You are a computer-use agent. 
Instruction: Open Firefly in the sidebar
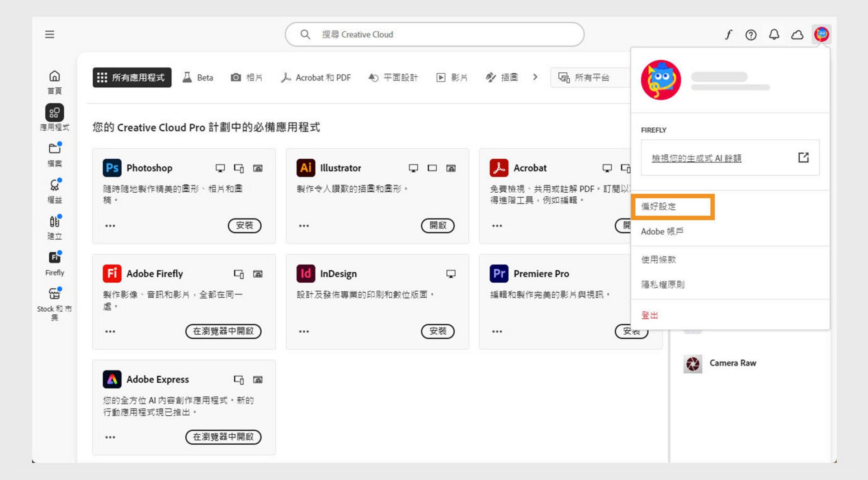(55, 263)
